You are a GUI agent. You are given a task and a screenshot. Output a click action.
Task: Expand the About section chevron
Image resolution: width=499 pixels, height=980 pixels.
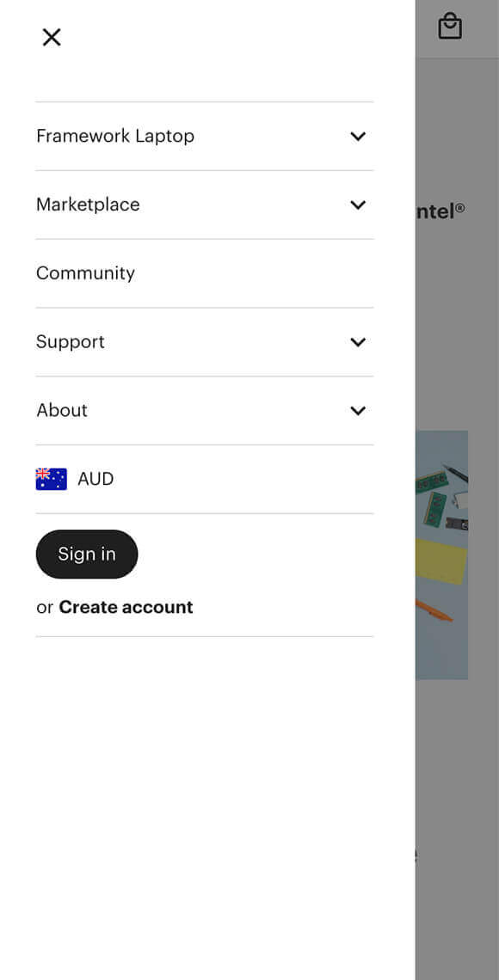(357, 411)
